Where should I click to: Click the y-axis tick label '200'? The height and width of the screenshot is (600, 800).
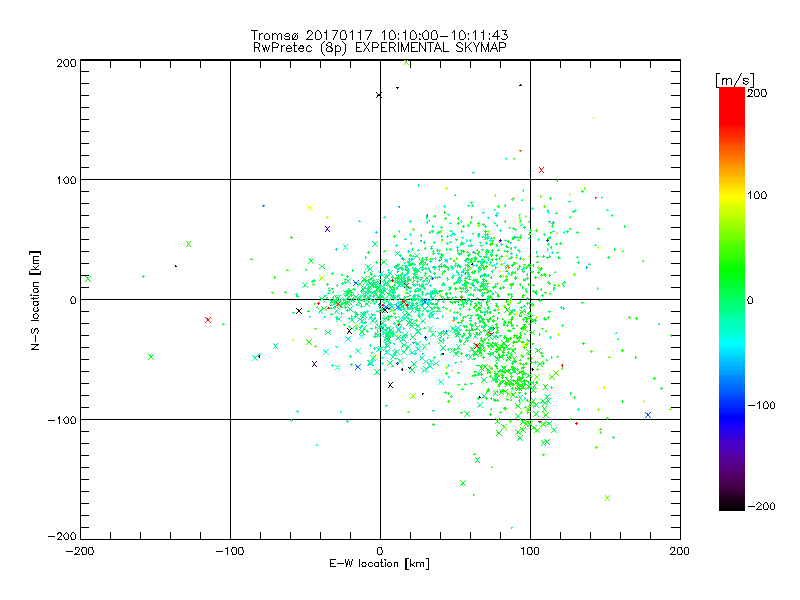coord(66,63)
